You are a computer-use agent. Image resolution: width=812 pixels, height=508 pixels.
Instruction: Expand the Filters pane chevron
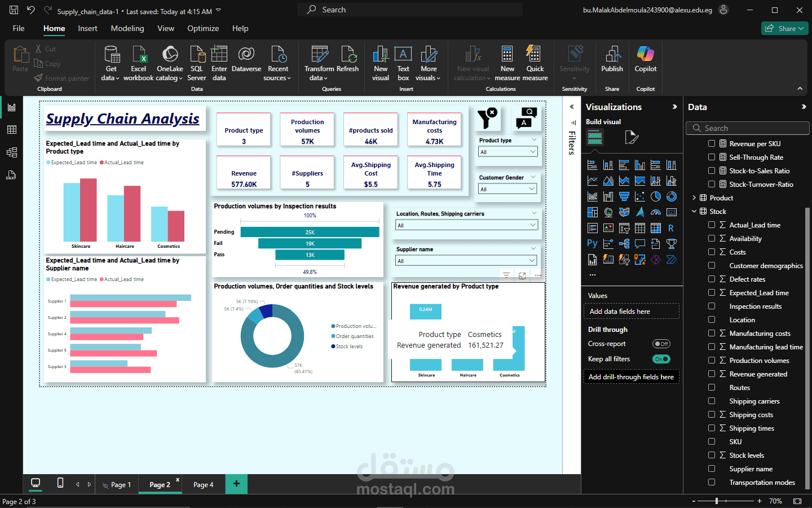pyautogui.click(x=572, y=107)
